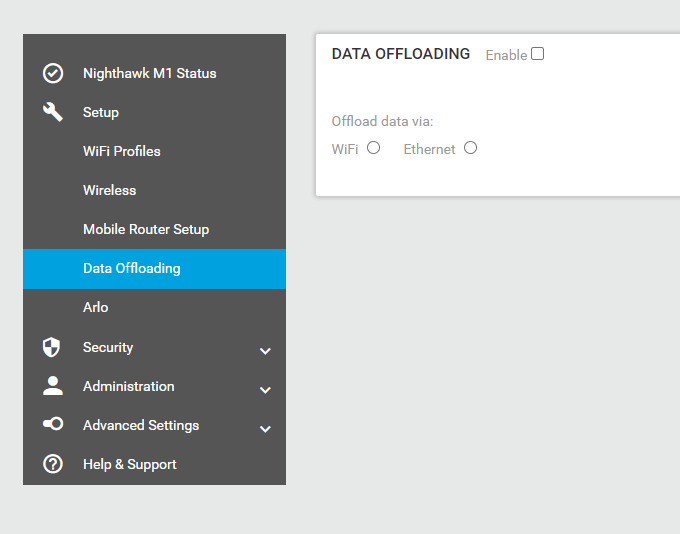Tick the Data Offloading Enable checkbox

pos(537,54)
